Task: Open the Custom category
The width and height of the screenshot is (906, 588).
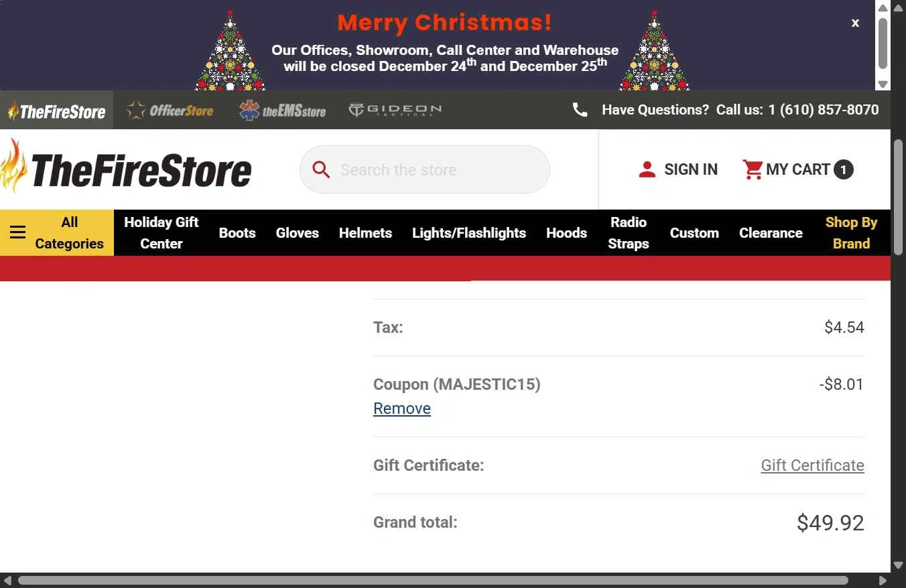Action: tap(694, 233)
